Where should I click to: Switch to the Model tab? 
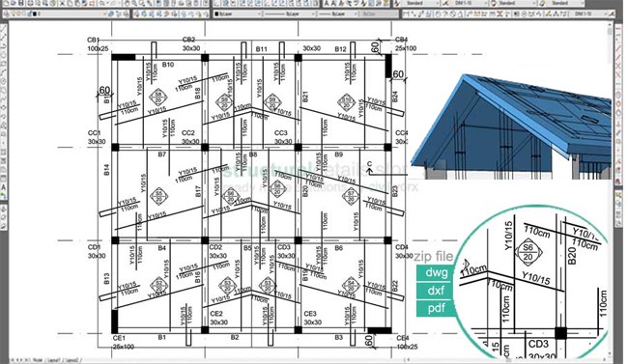(x=38, y=360)
